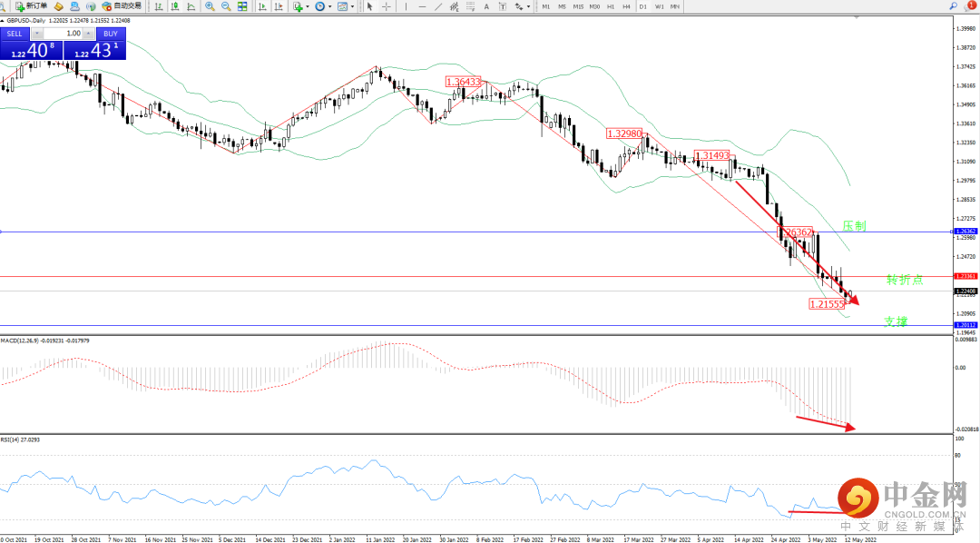Switch to M5 timeframe

point(562,6)
